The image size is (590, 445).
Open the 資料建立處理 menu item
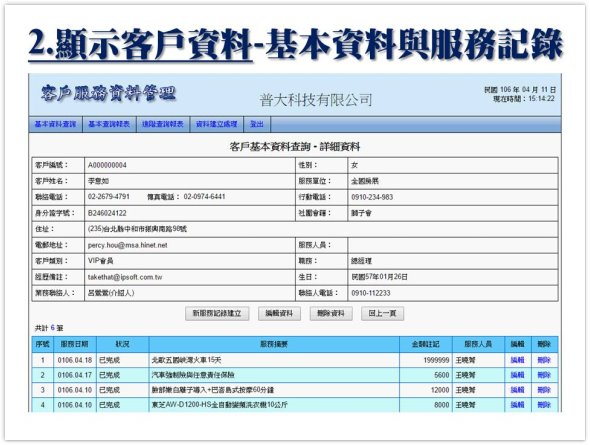[216, 124]
